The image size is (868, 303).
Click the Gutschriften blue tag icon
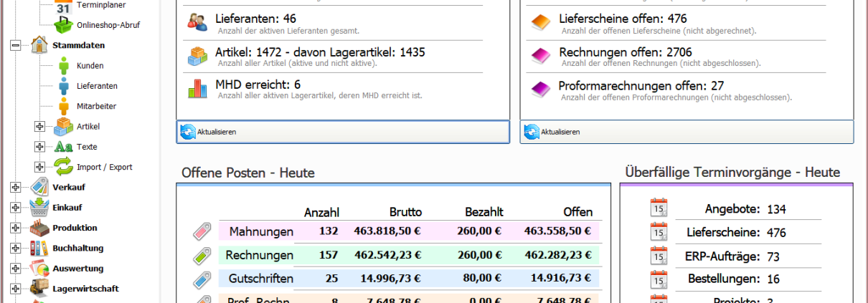(203, 279)
